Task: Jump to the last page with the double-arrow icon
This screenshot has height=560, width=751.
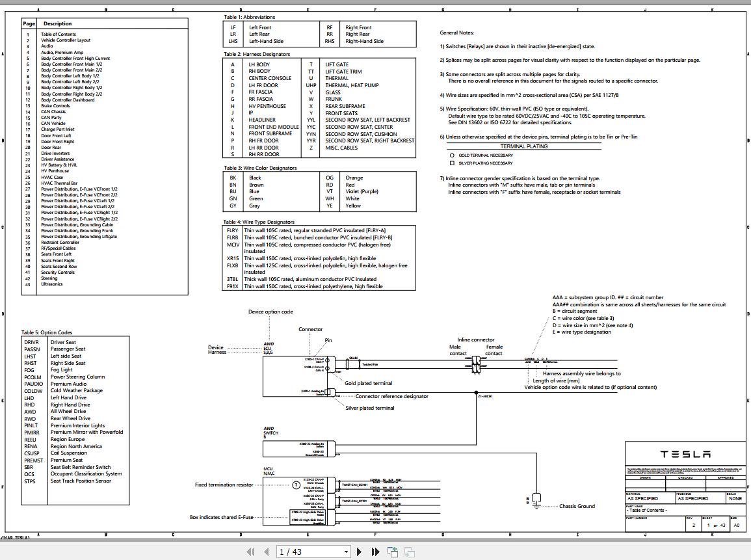Action: click(375, 551)
